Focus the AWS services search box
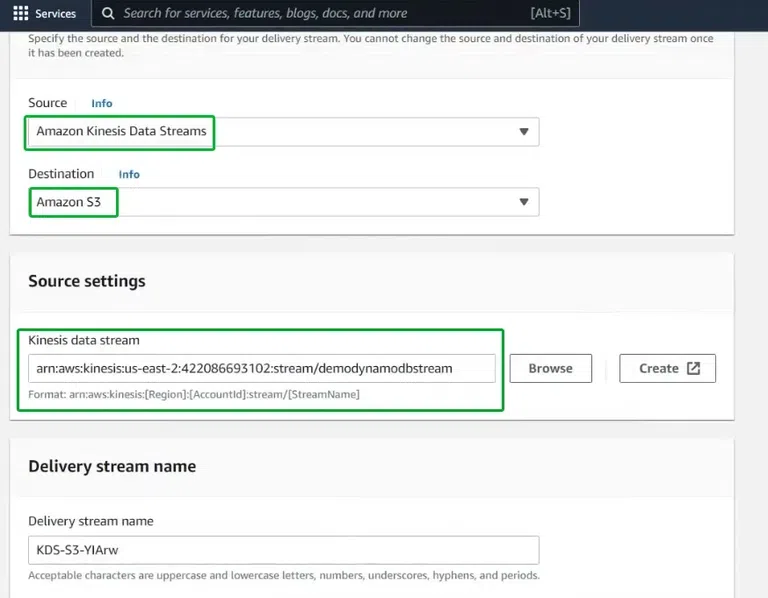Viewport: 768px width, 598px height. click(x=335, y=13)
